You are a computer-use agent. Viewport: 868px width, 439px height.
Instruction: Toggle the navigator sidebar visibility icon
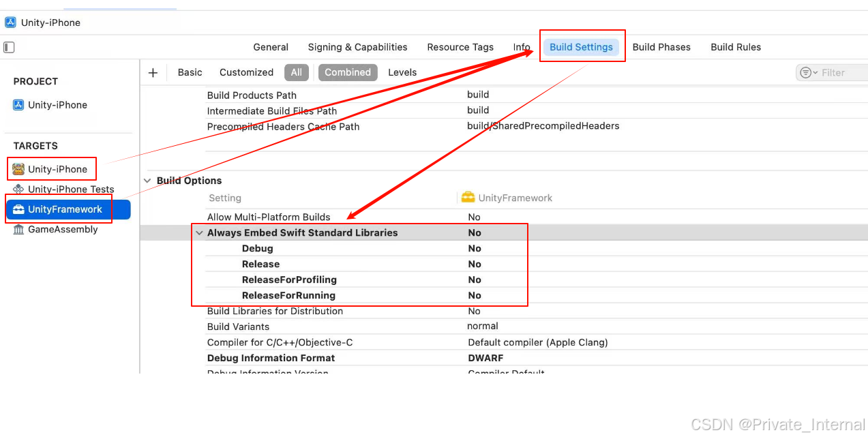(x=8, y=46)
